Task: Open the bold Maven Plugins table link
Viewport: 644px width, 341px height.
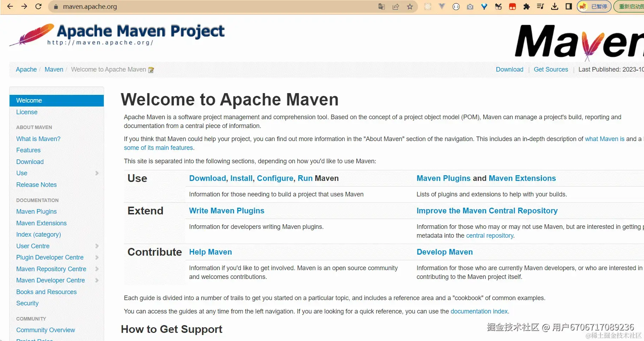Action: point(443,178)
